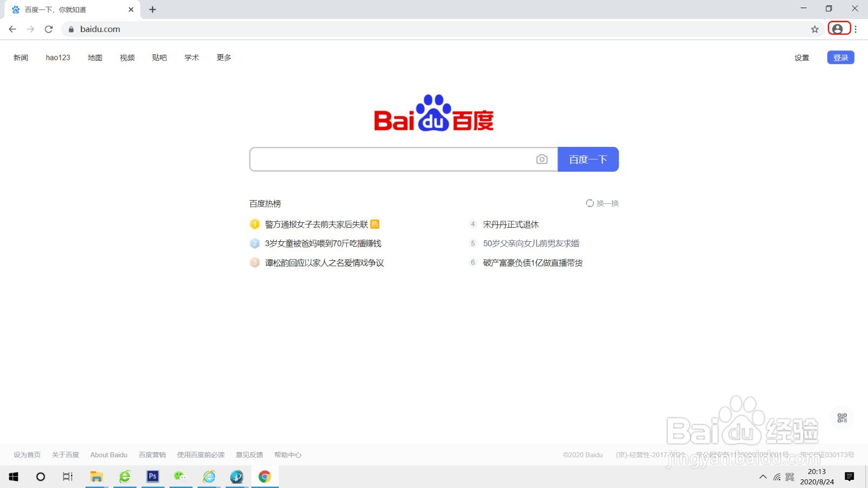
Task: Open WeChat from the taskbar
Action: point(181,477)
